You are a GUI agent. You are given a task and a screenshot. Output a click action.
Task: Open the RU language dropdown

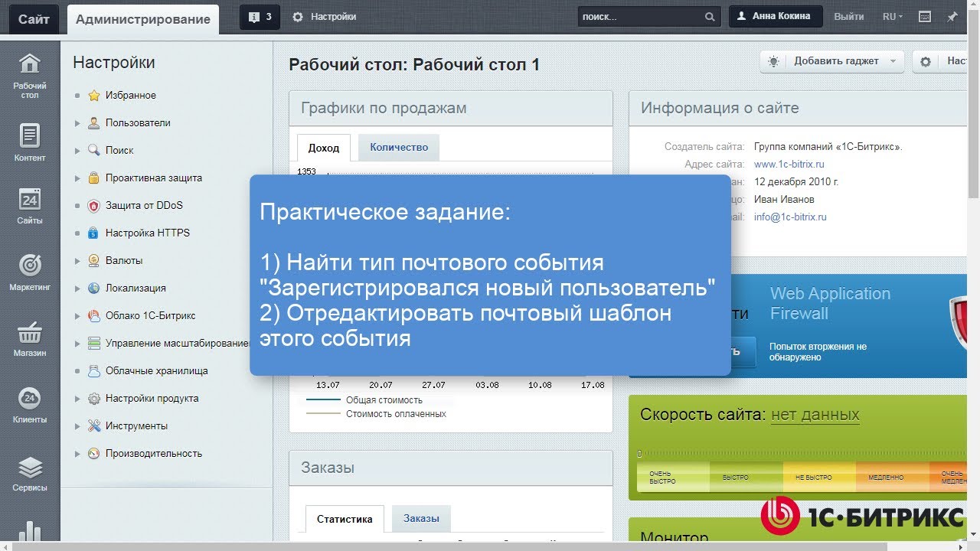[892, 17]
